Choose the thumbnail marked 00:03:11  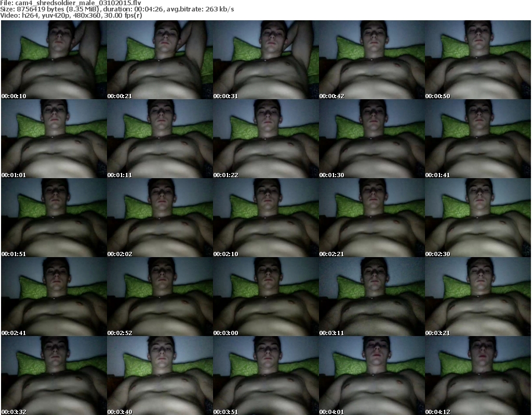pyautogui.click(x=372, y=297)
